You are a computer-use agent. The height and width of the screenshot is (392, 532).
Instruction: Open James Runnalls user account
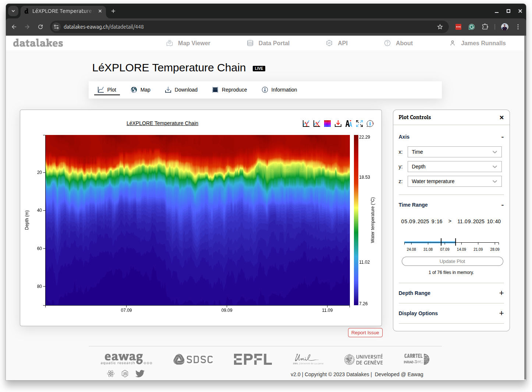tap(478, 43)
